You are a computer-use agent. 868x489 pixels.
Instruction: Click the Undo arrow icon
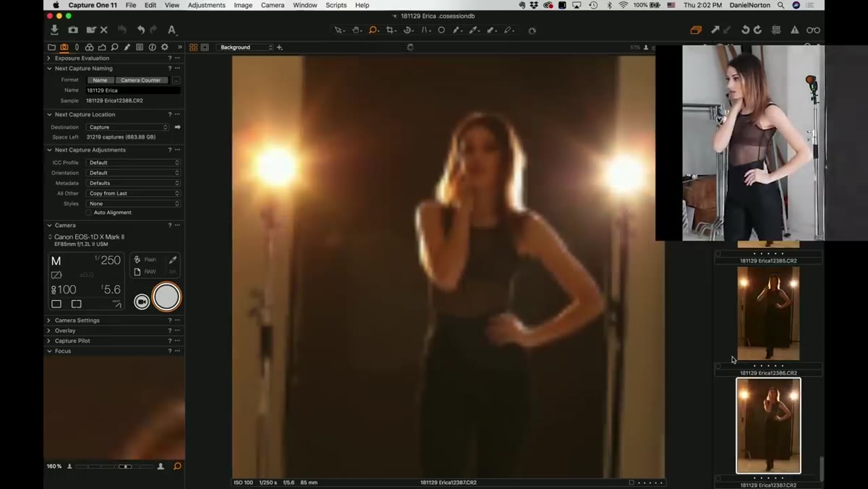click(x=141, y=30)
